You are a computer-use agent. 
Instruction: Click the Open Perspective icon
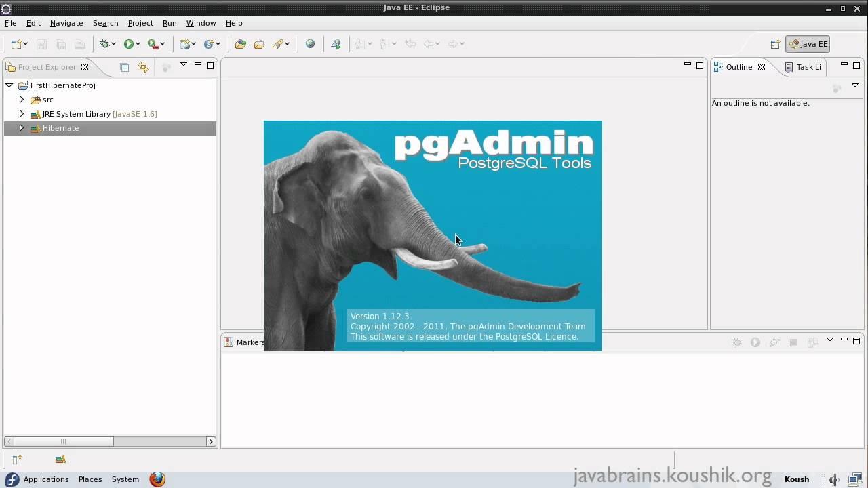click(x=775, y=44)
